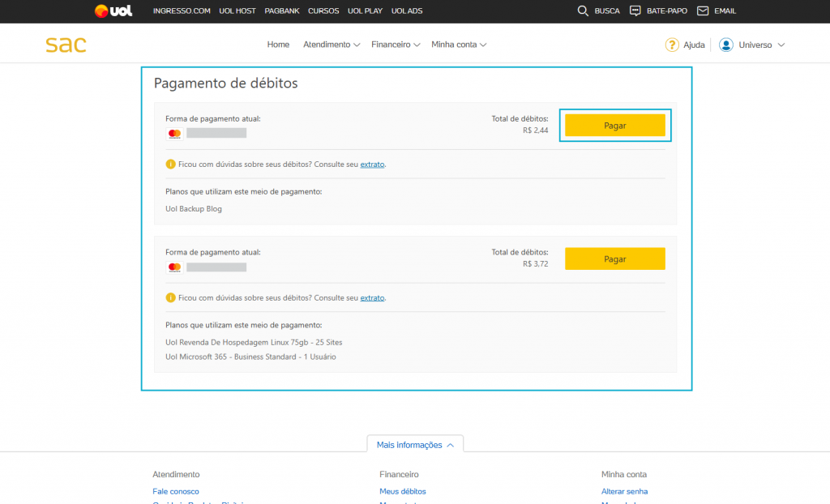The image size is (830, 504).
Task: Expand the Minha conta dropdown menu
Action: click(459, 45)
